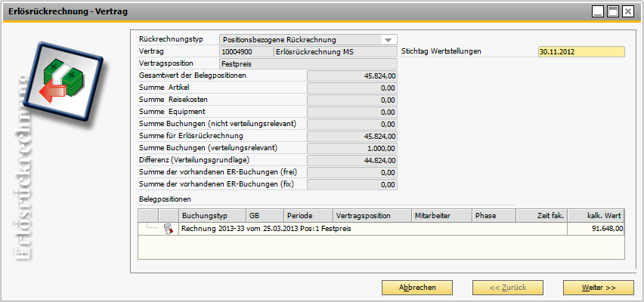Click the Summe Equipment value field
Screen dimensions: 644x302
tap(352, 112)
